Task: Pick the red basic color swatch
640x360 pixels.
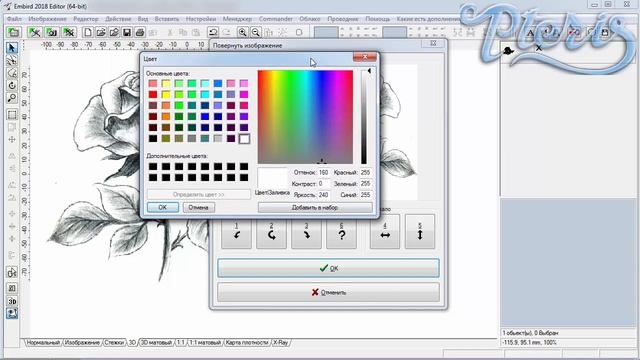Action: pos(153,94)
